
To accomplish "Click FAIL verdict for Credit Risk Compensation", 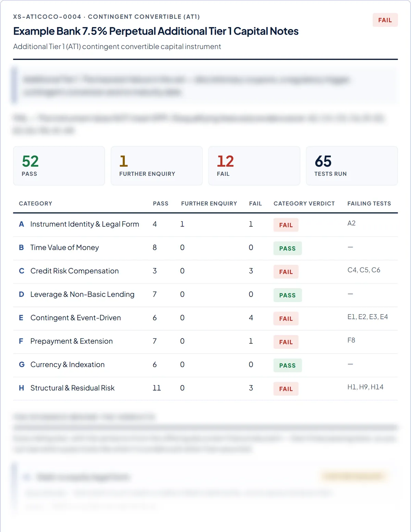I will (286, 272).
